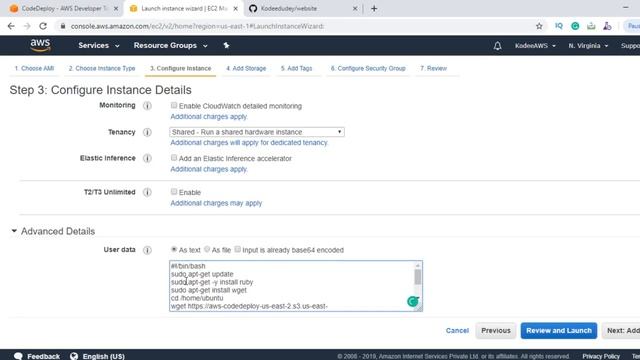Screen dimensions: 640x360
Task: Open the KodeeAWS account dropdown
Action: pyautogui.click(x=535, y=46)
